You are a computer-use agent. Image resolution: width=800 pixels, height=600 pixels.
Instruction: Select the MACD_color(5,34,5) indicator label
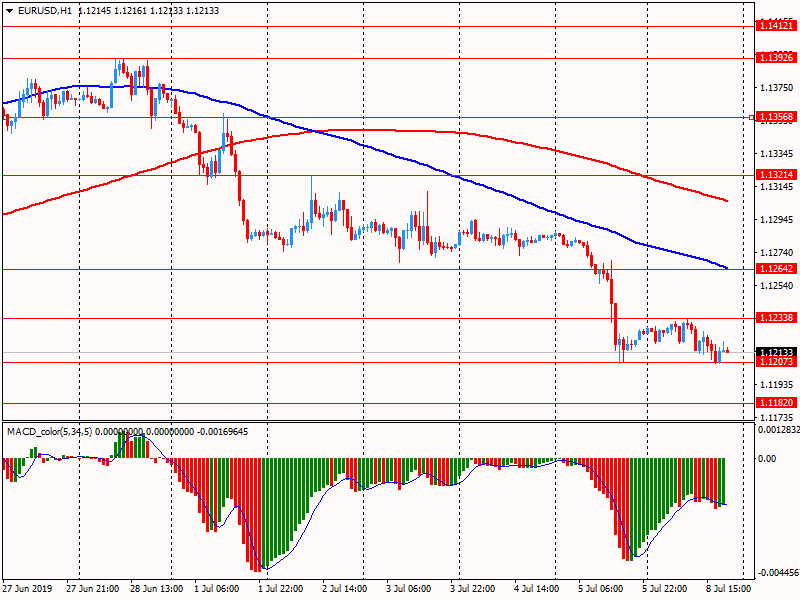pos(49,432)
